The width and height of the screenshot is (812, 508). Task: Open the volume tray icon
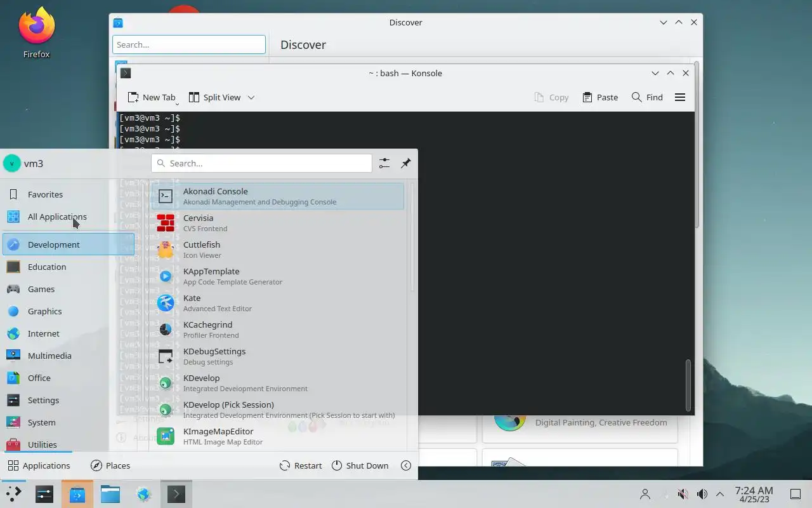(702, 494)
